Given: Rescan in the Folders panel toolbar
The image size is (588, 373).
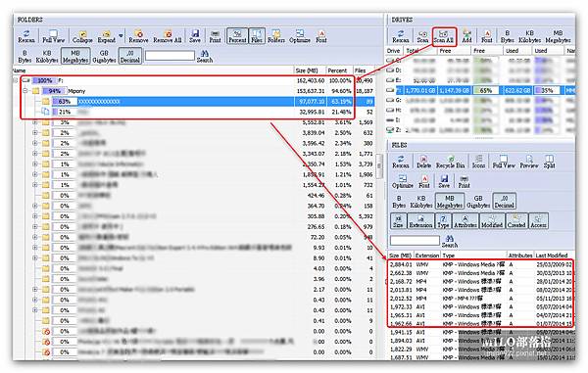Looking at the screenshot, I should coord(25,36).
